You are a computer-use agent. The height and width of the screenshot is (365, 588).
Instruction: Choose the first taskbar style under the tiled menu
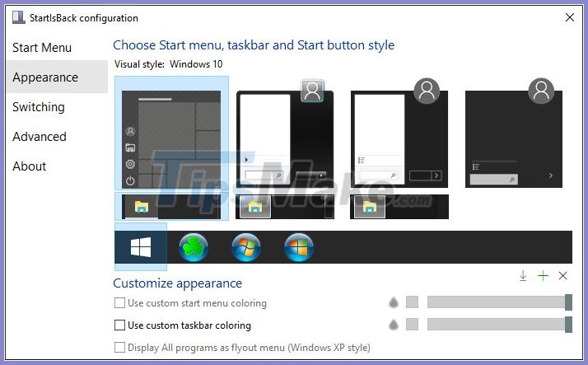[171, 207]
